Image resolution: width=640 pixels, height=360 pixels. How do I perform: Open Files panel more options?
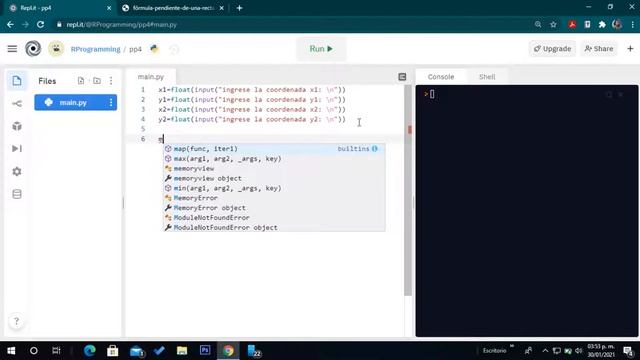(111, 81)
